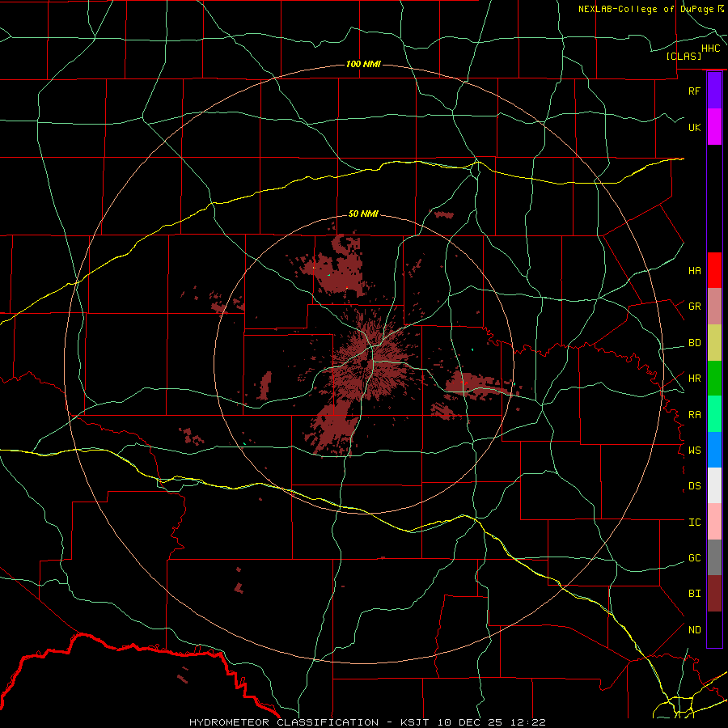Click the WS blue legend swatch
The width and height of the screenshot is (728, 728).
(x=714, y=450)
